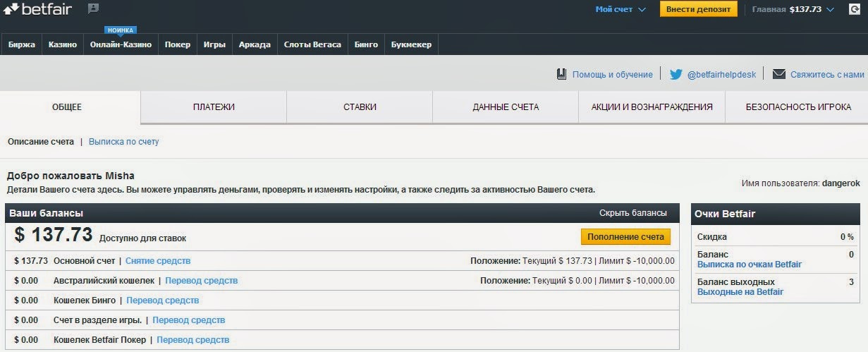Switch to the СТАВКИ tab
This screenshot has height=352, width=868.
[x=360, y=107]
